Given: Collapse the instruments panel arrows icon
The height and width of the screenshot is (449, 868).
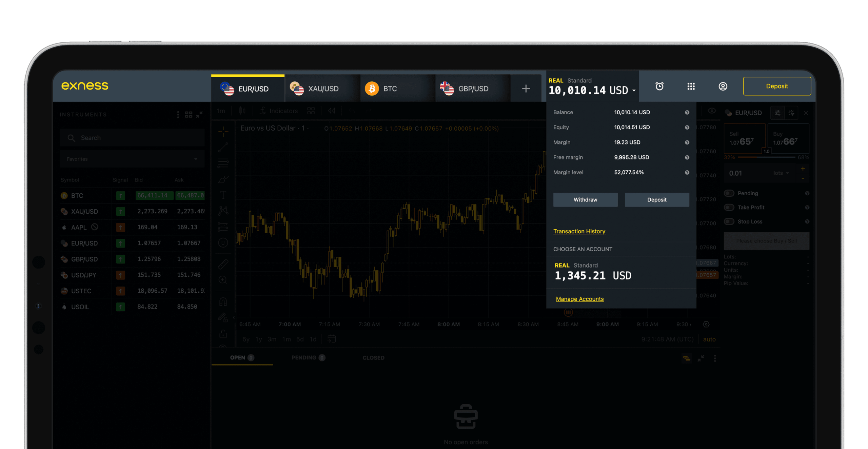Looking at the screenshot, I should [x=199, y=114].
